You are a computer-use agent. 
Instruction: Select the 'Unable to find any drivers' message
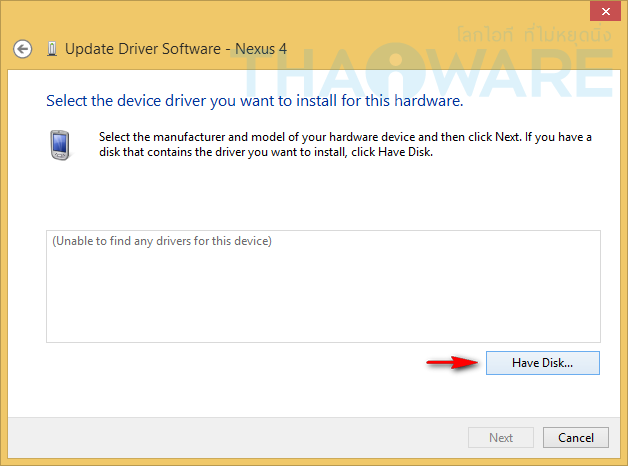point(162,241)
